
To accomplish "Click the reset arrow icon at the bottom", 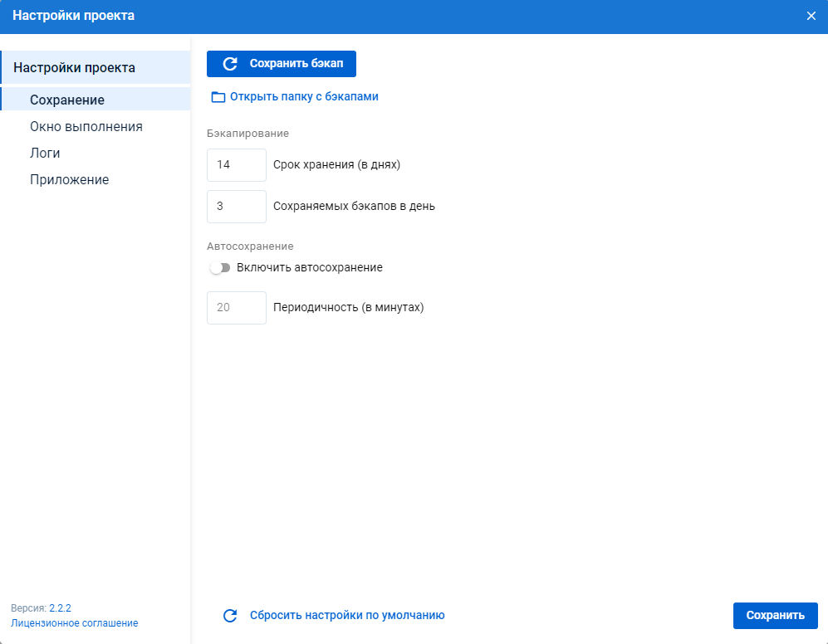I will click(x=230, y=616).
